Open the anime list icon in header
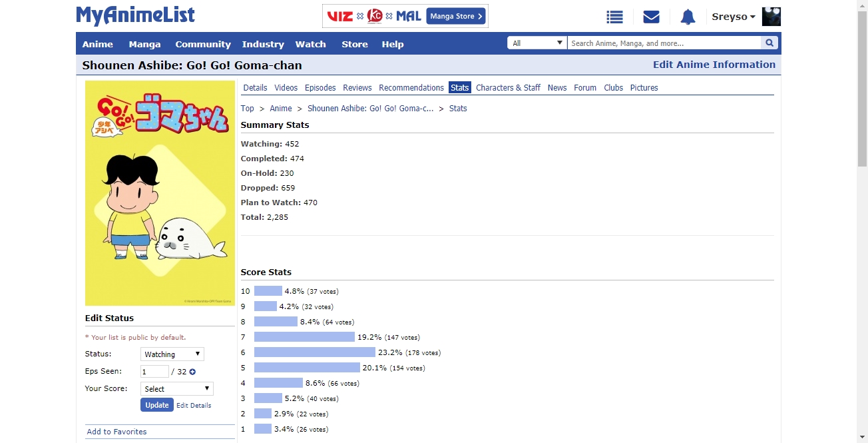This screenshot has height=443, width=868. 614,17
